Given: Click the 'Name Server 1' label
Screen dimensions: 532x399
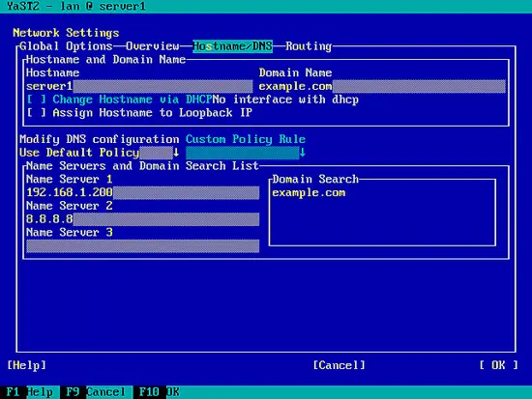Looking at the screenshot, I should pos(70,179).
